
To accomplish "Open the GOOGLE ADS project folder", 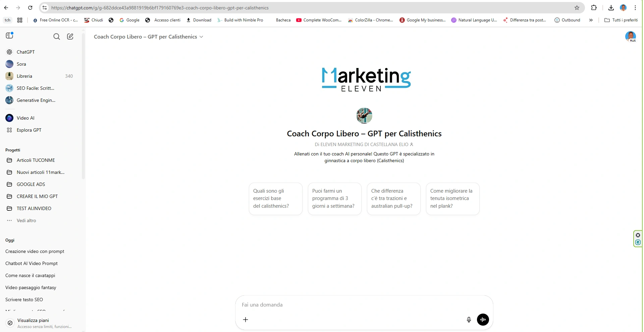I will [31, 184].
